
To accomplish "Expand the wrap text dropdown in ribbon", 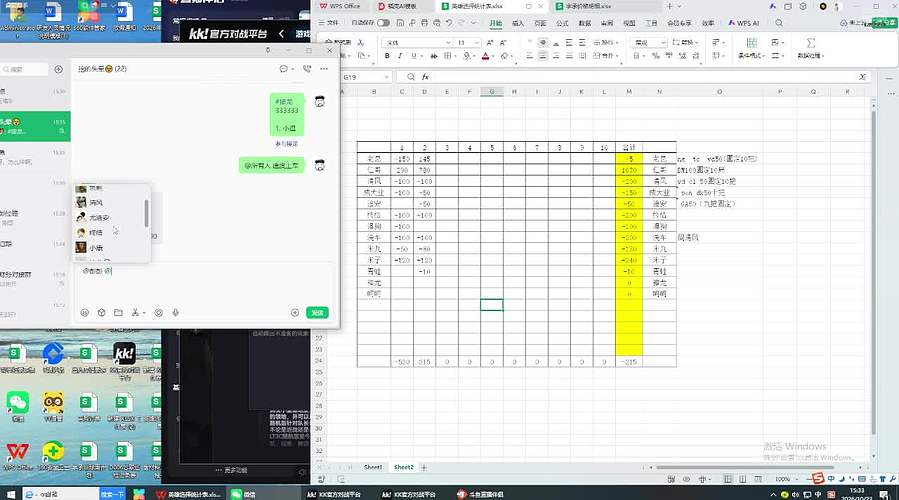I will (x=616, y=42).
